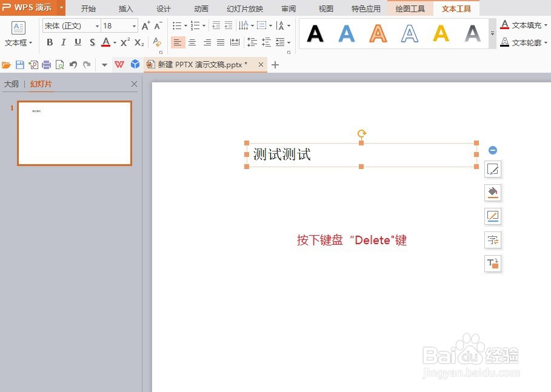Select slide 1 thumbnail
The height and width of the screenshot is (392, 551).
(75, 133)
